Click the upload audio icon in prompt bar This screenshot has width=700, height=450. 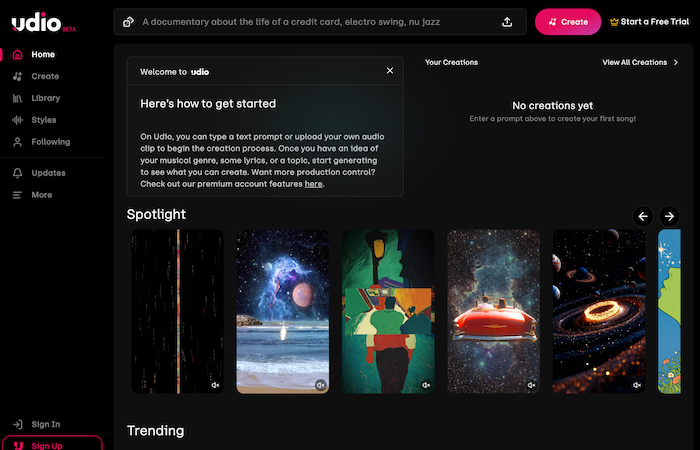[507, 22]
